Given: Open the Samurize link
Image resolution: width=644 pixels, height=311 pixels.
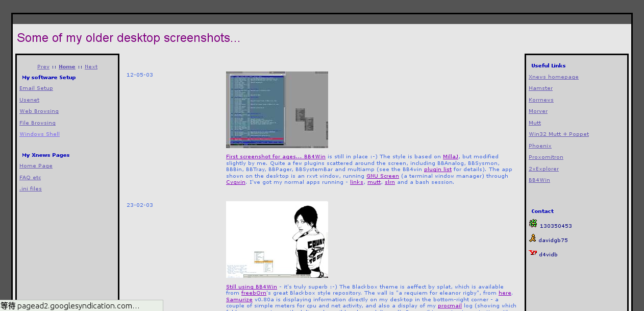Looking at the screenshot, I should click(x=239, y=300).
